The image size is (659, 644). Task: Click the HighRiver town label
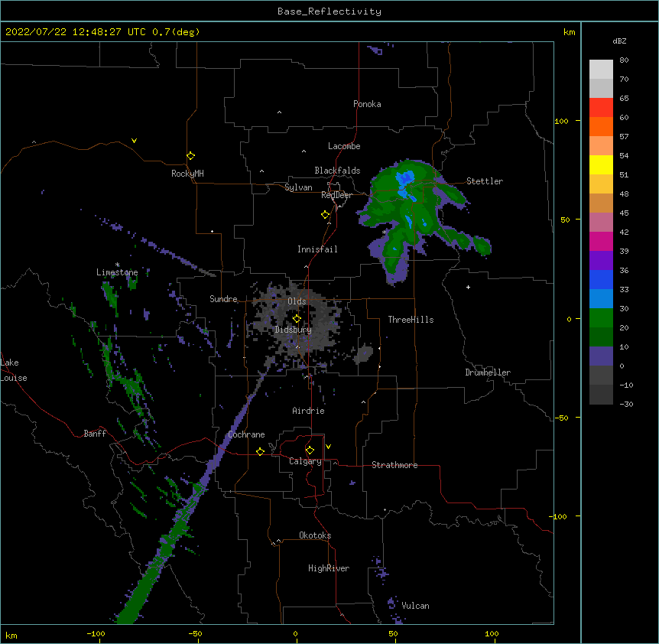click(329, 568)
